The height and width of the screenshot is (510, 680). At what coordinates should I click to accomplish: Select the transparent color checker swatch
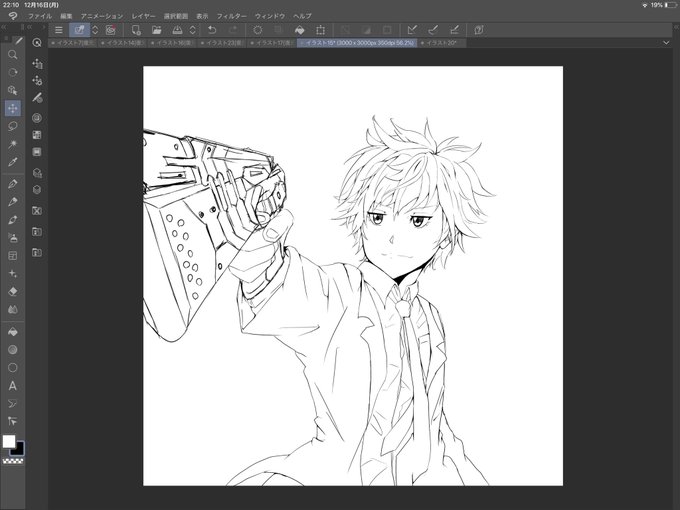[13, 461]
